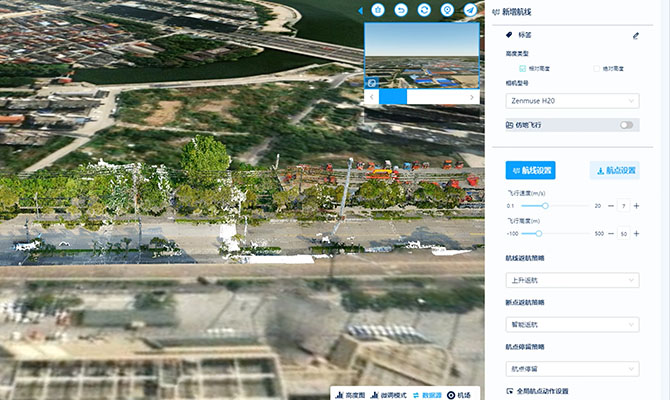The width and height of the screenshot is (670, 400).
Task: Expand the 上升返航 return strategy dropdown
Action: point(572,280)
